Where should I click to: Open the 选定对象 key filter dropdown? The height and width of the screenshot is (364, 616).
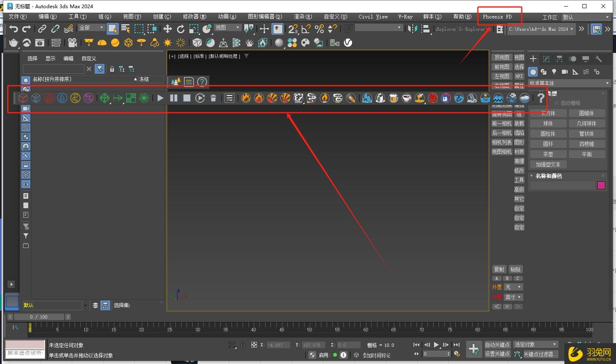tap(536, 345)
